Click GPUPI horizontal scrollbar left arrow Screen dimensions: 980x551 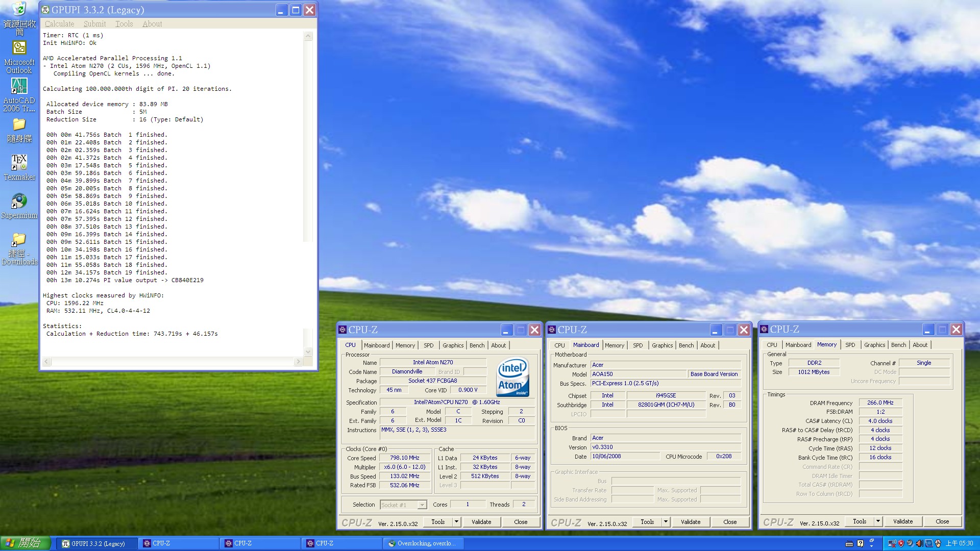coord(46,362)
